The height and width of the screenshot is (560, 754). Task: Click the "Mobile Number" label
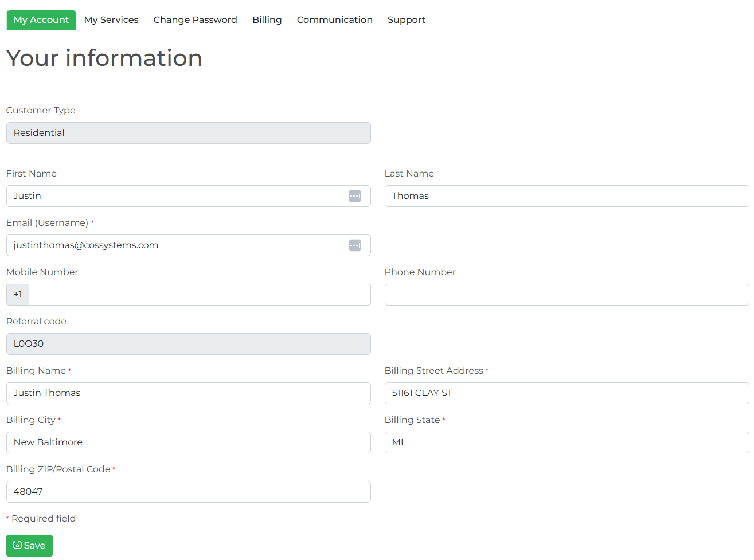point(42,272)
